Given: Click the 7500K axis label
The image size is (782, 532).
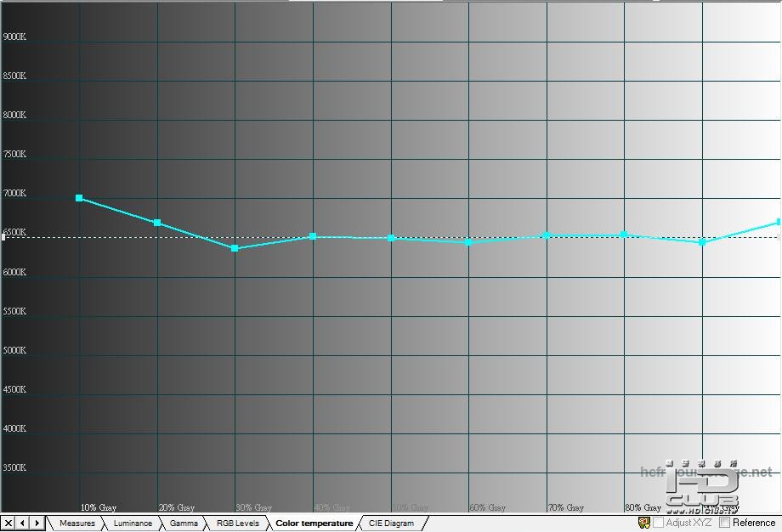Looking at the screenshot, I should pyautogui.click(x=14, y=154).
